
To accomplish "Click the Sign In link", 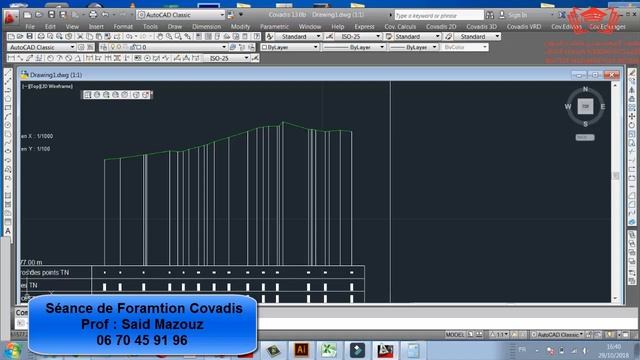I will (518, 15).
